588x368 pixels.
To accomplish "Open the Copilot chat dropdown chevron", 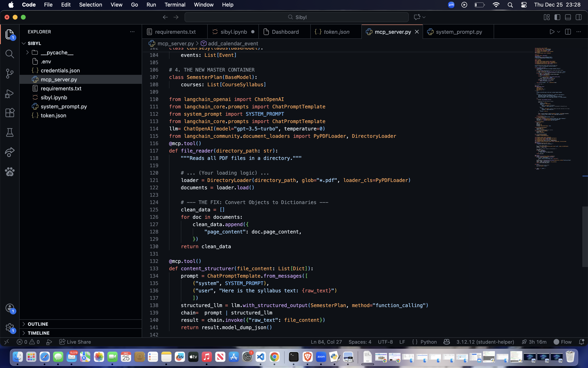I will click(424, 17).
